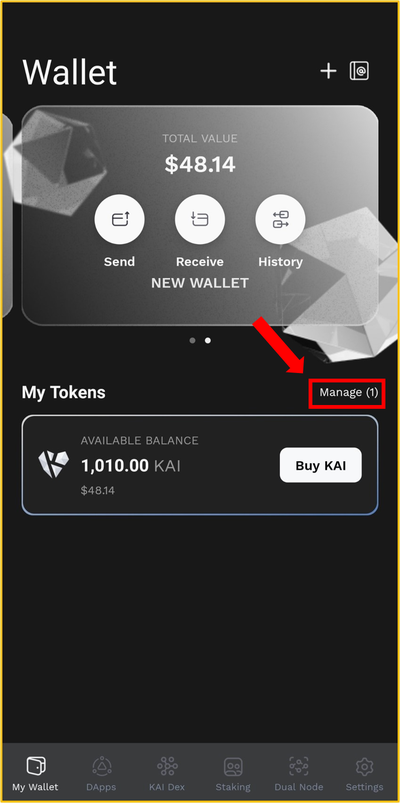This screenshot has width=400, height=803.
Task: Tap the previous wallet card edge
Action: point(6,215)
